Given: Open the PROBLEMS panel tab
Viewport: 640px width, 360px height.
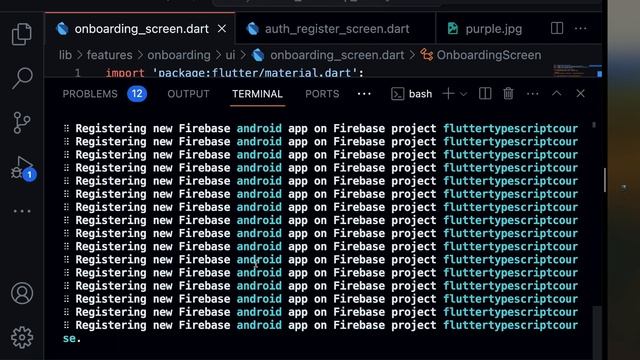Looking at the screenshot, I should click(x=90, y=94).
